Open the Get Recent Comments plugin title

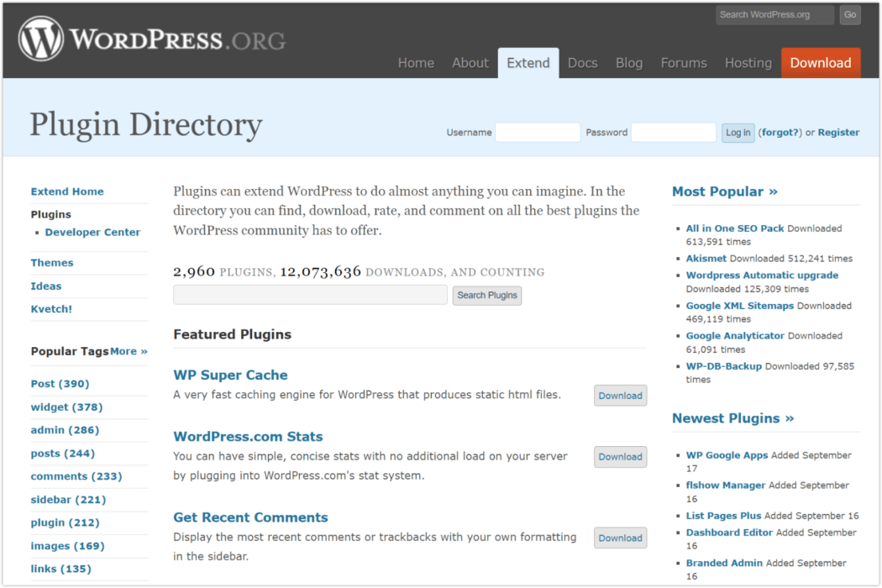pos(250,517)
